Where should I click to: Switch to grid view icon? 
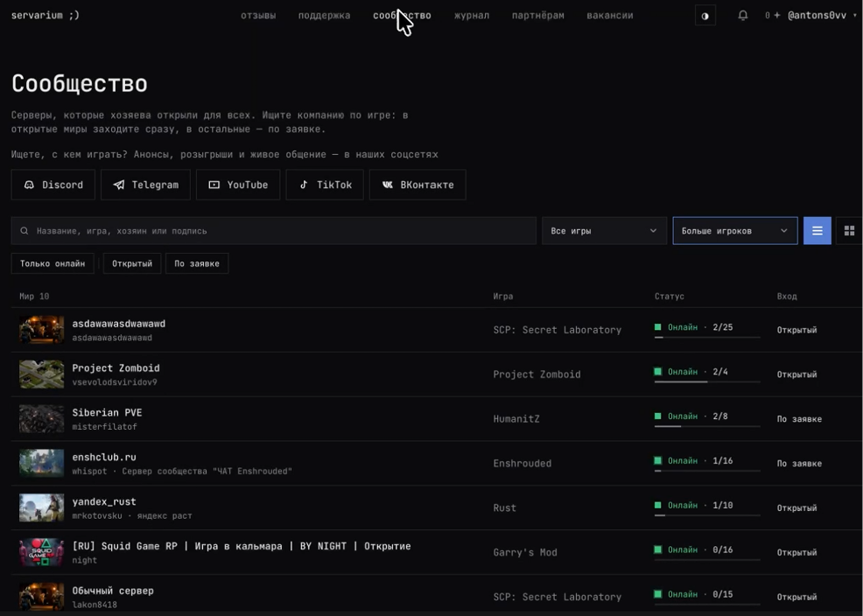tap(849, 231)
